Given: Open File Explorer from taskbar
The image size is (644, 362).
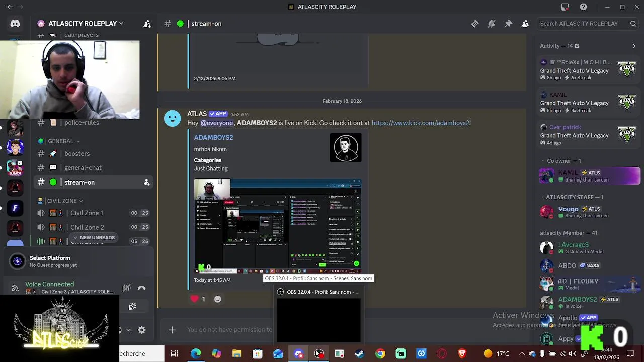Looking at the screenshot, I should click(237, 354).
